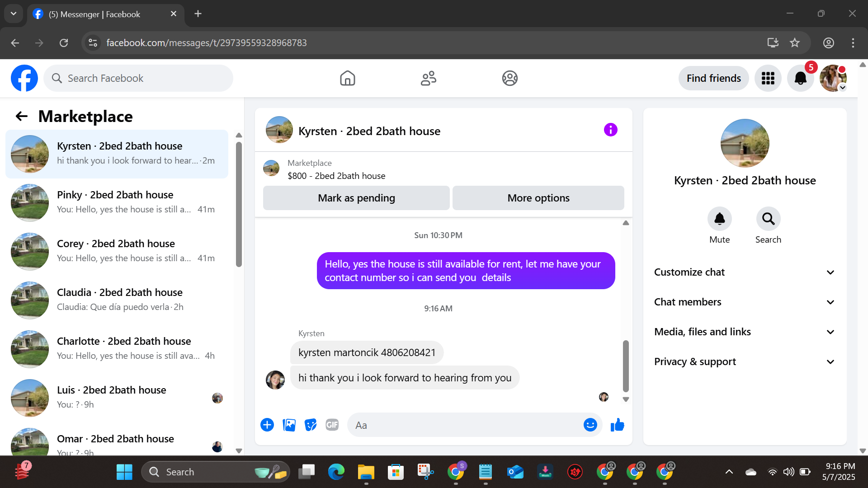Screen dimensions: 868x488
Task: Click the chat messages scrollbar thumb
Action: coord(626,366)
